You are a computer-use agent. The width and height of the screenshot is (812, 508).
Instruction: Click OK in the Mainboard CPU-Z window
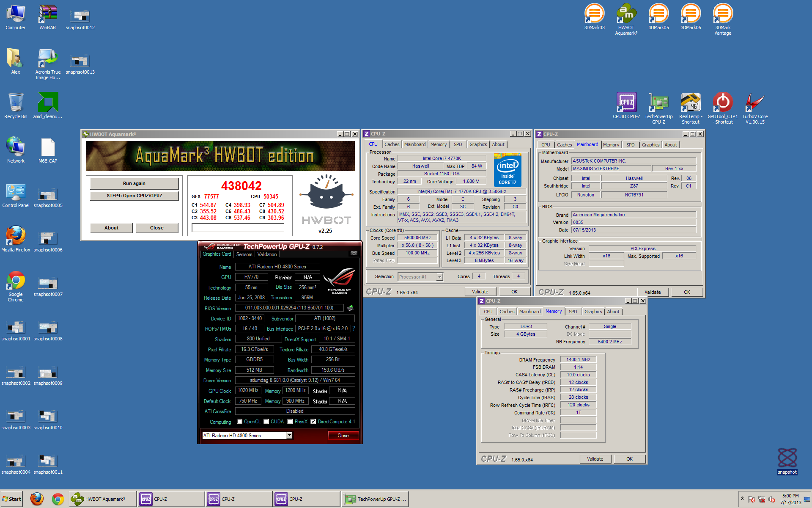(687, 292)
